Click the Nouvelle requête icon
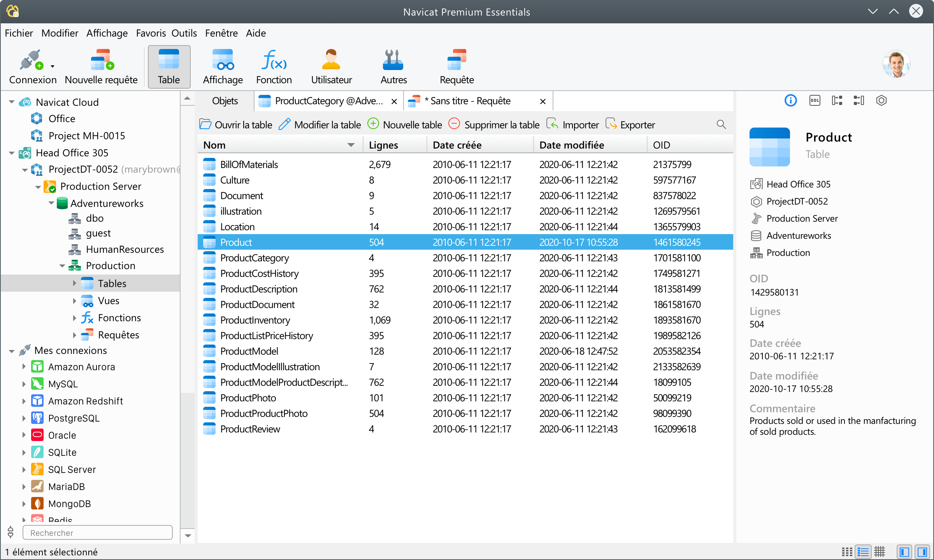This screenshot has width=934, height=560. pos(102,60)
